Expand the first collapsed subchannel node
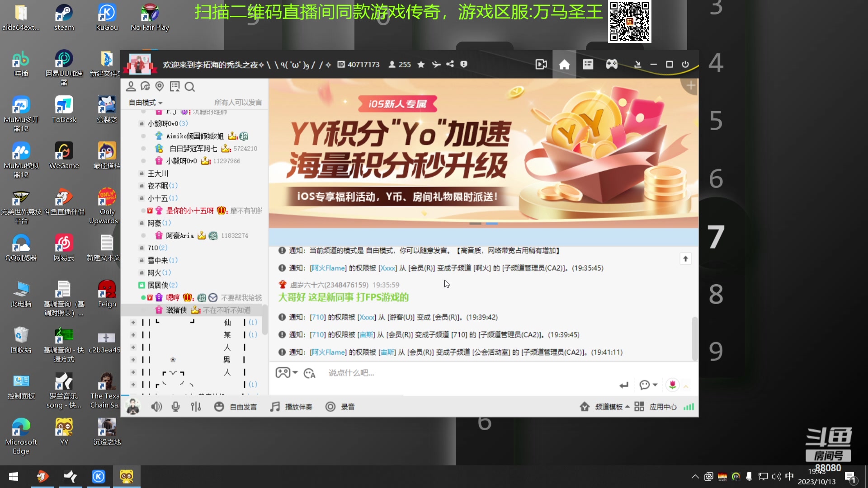This screenshot has width=868, height=488. (133, 322)
